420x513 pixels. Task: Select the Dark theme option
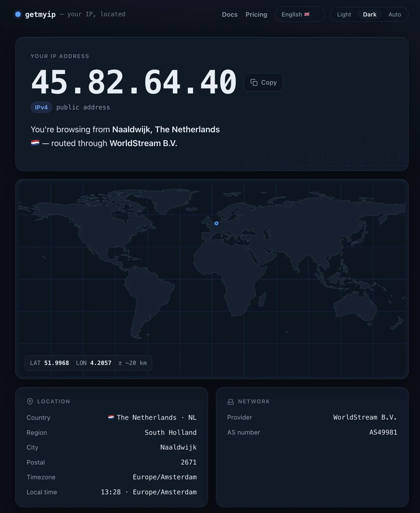coord(370,15)
